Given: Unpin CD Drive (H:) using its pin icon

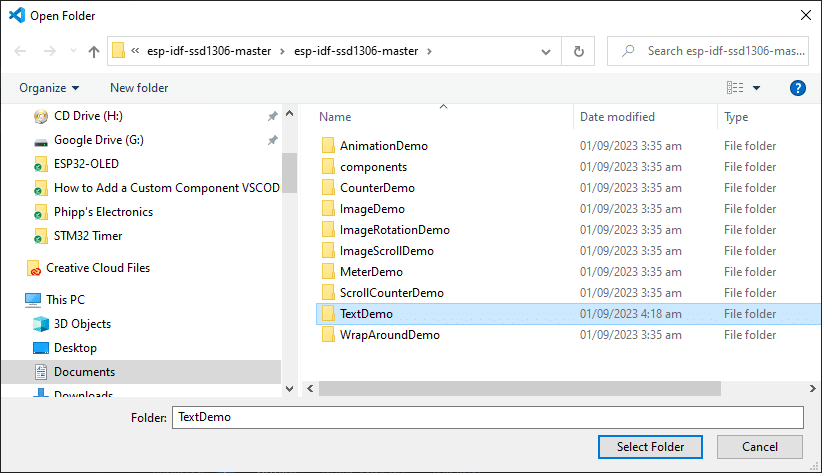Looking at the screenshot, I should coord(273,116).
